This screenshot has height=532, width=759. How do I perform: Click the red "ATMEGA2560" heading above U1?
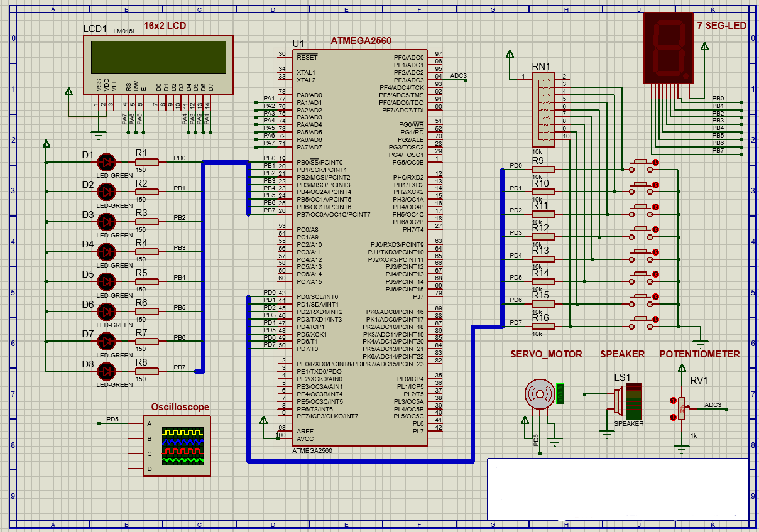pyautogui.click(x=361, y=41)
